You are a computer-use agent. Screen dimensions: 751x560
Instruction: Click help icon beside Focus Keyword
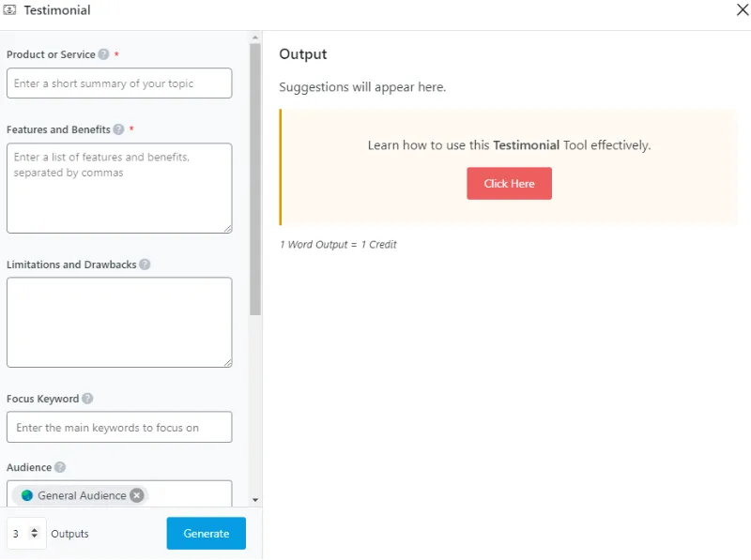(x=87, y=399)
